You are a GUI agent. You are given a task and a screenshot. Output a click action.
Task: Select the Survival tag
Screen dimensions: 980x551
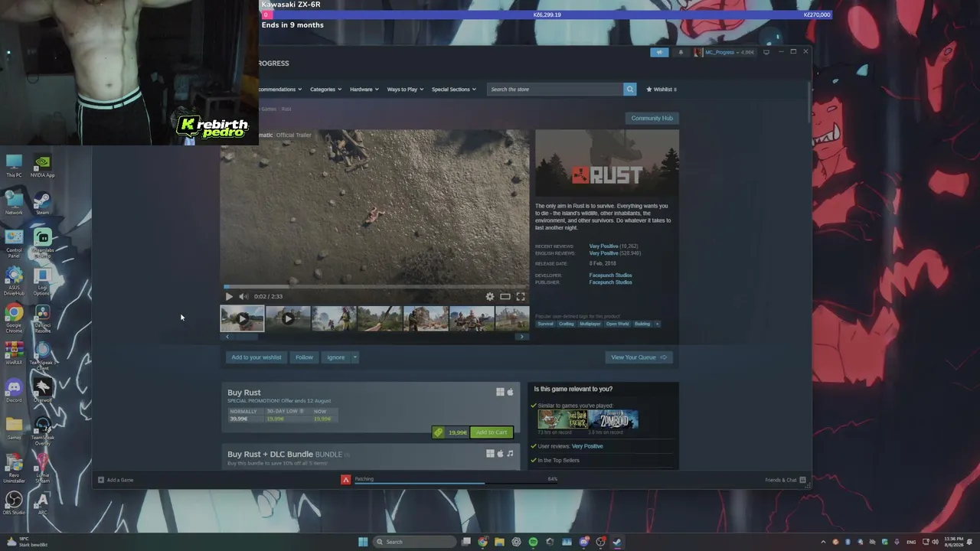(x=545, y=324)
